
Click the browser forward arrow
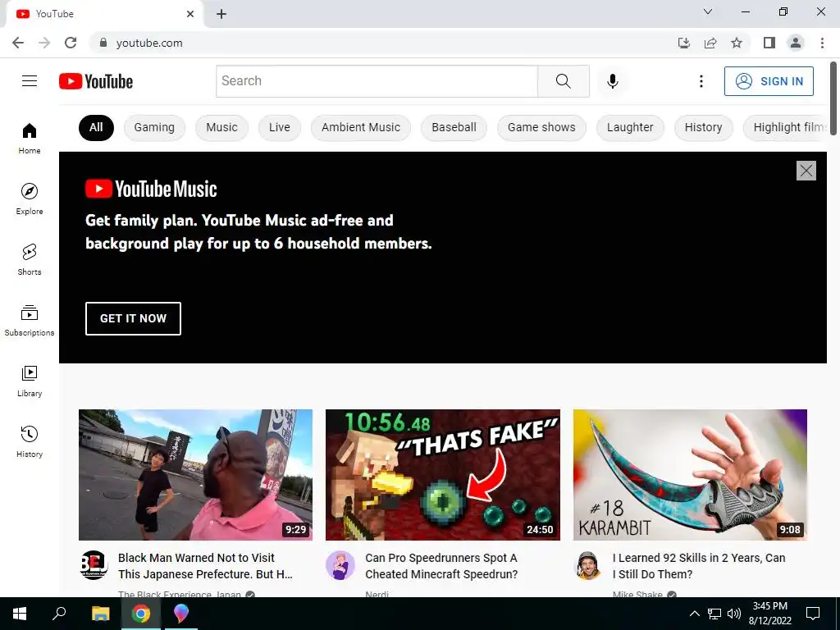(44, 43)
